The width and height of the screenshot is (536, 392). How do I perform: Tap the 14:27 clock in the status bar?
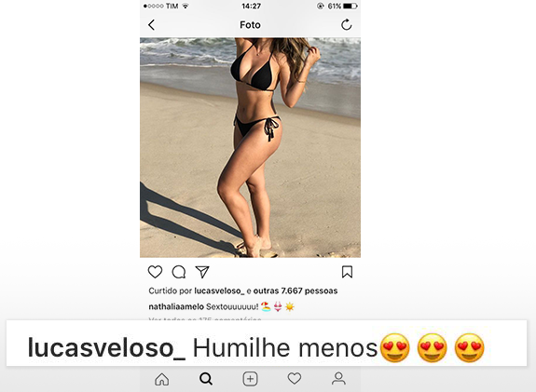point(252,7)
